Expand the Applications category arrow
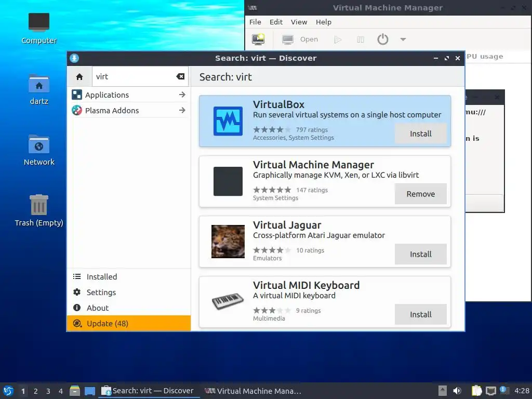The height and width of the screenshot is (399, 532). click(182, 95)
